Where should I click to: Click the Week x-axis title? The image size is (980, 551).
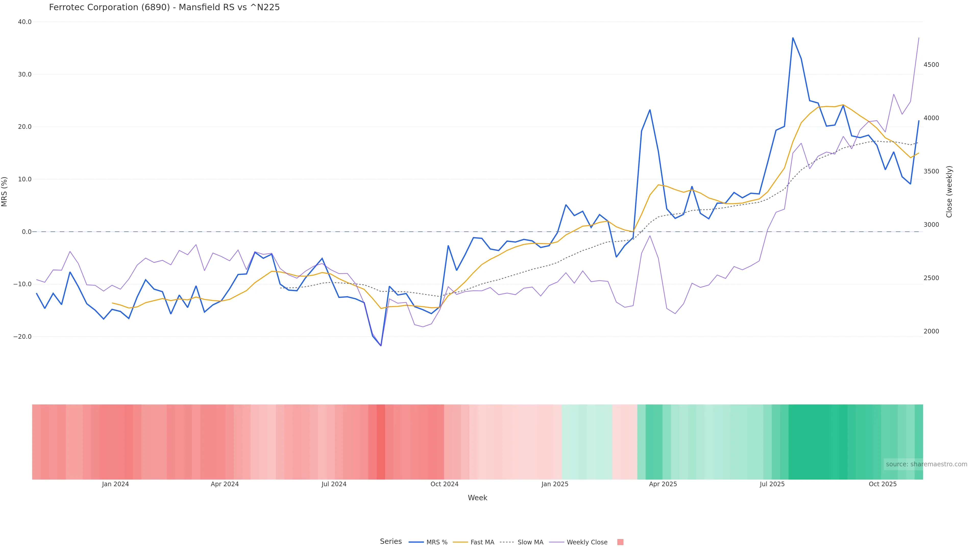[477, 498]
